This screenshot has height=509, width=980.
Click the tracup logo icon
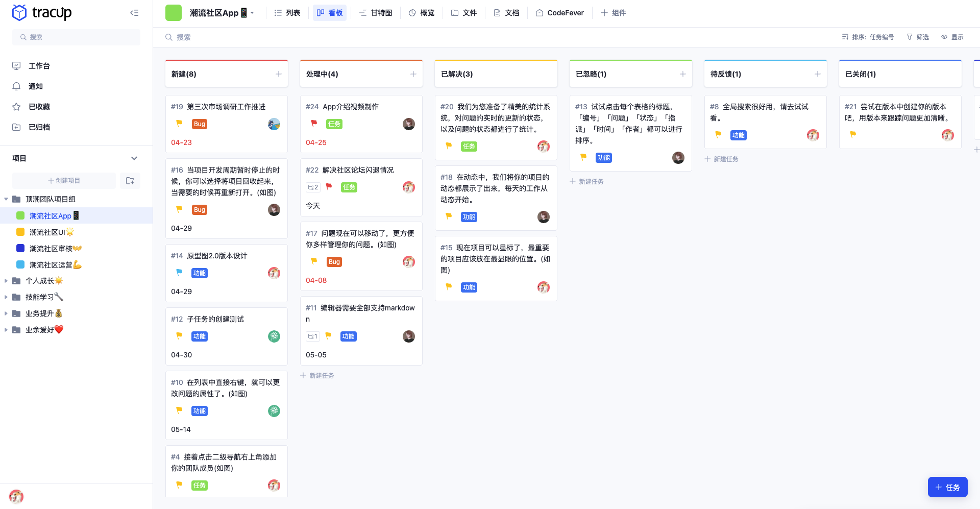[x=19, y=12]
